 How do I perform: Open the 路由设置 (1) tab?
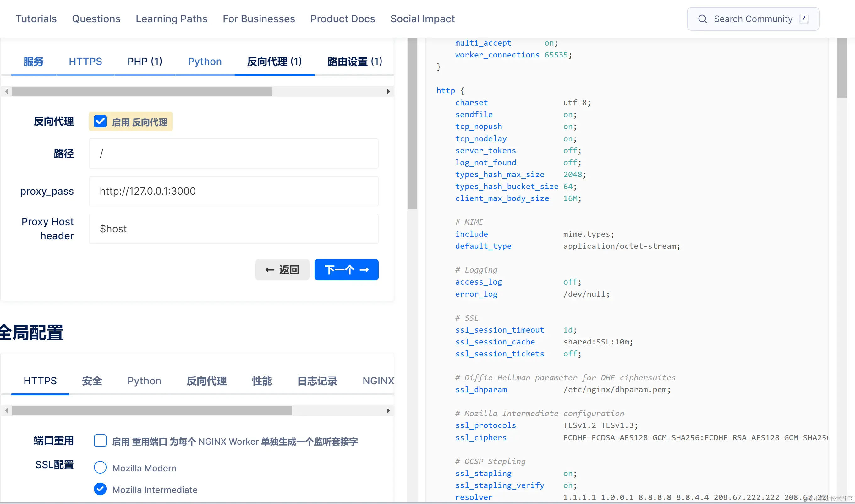tap(354, 62)
